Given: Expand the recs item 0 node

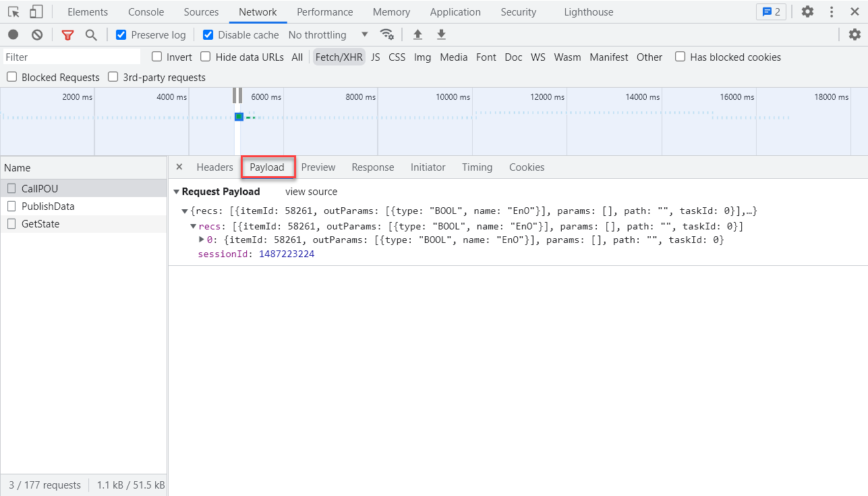Looking at the screenshot, I should 202,240.
